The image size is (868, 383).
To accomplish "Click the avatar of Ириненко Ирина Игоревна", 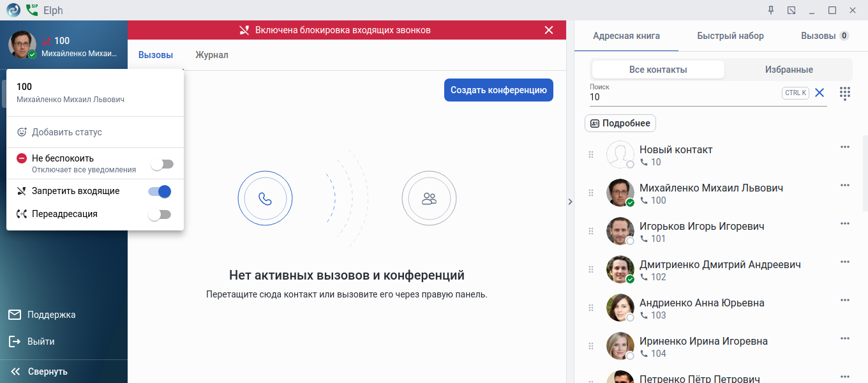I will tap(620, 346).
